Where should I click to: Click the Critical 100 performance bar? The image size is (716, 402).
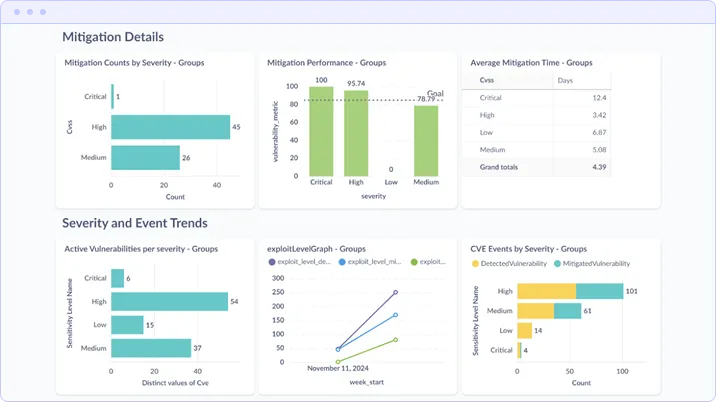(321, 132)
